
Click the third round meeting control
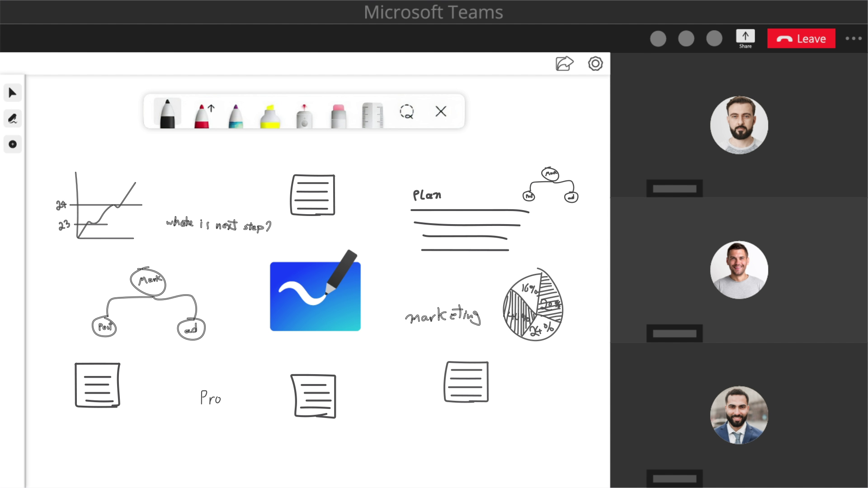714,38
